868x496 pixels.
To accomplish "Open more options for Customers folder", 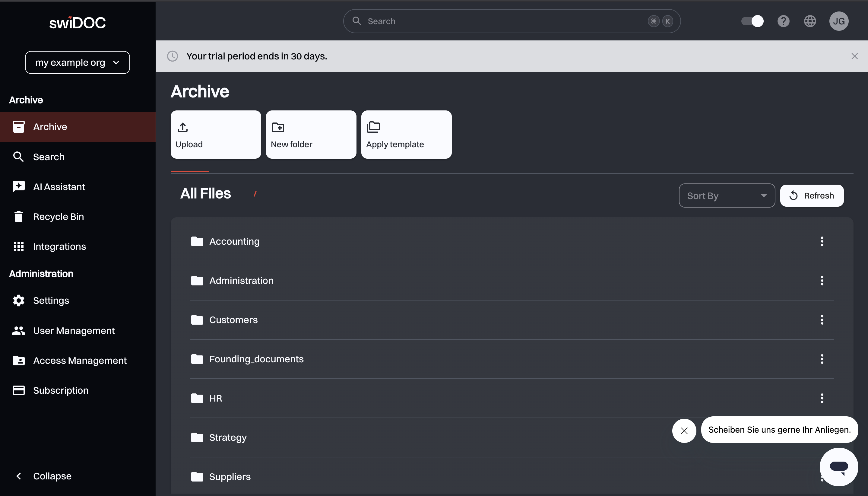I will 822,320.
